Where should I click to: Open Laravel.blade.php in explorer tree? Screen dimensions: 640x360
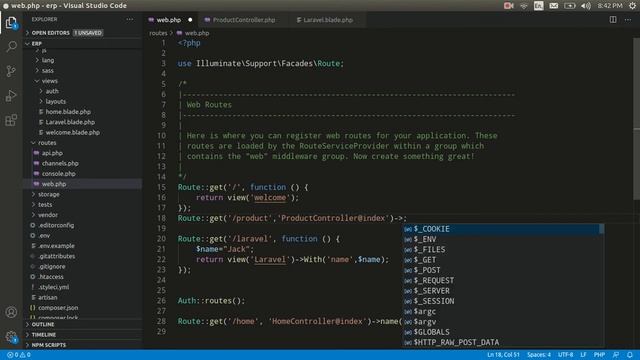(x=70, y=122)
